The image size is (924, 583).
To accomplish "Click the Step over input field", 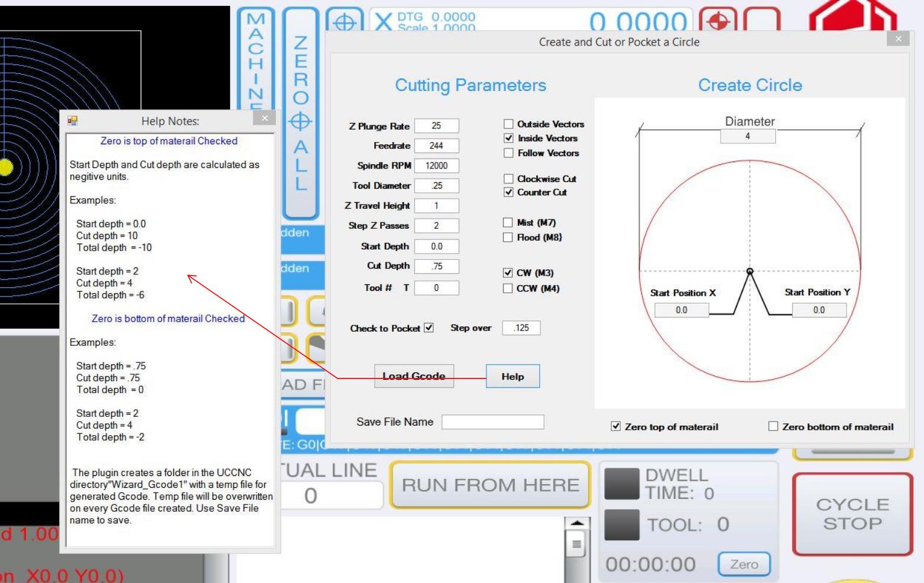I will tap(521, 328).
